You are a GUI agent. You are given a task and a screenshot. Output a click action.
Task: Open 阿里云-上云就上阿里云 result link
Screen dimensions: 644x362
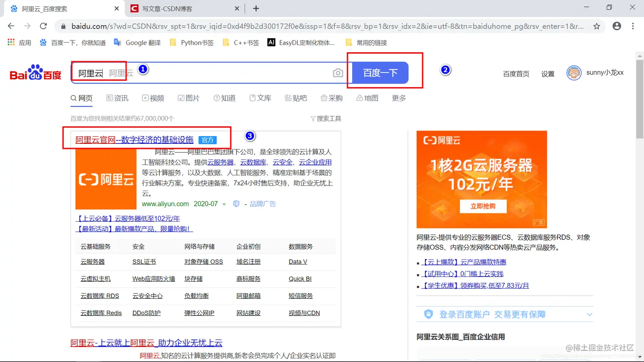(x=147, y=343)
